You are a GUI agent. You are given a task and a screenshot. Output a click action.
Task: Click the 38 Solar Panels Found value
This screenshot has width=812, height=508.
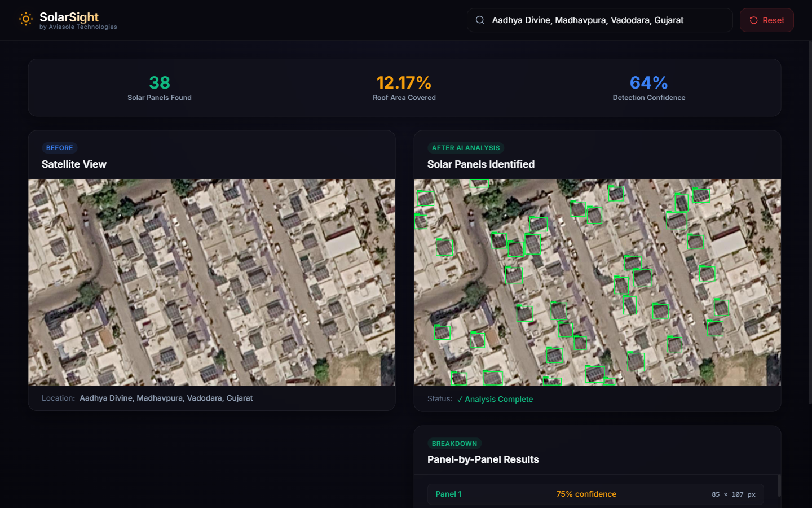click(x=160, y=82)
